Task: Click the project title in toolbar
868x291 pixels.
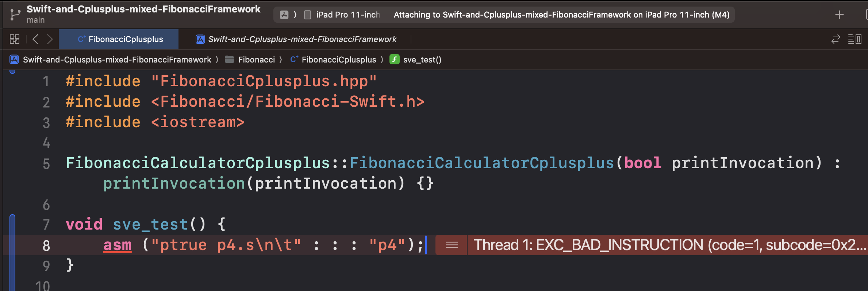Action: click(x=143, y=9)
